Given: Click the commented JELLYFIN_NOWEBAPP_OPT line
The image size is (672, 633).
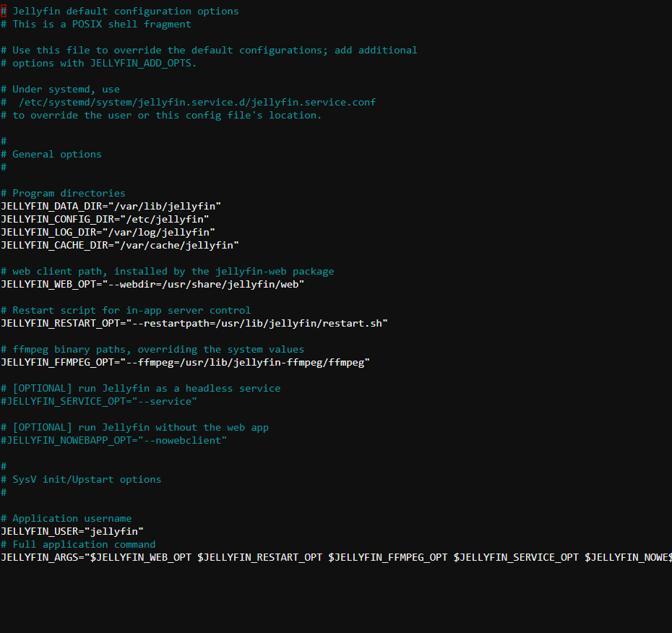Looking at the screenshot, I should [x=114, y=440].
